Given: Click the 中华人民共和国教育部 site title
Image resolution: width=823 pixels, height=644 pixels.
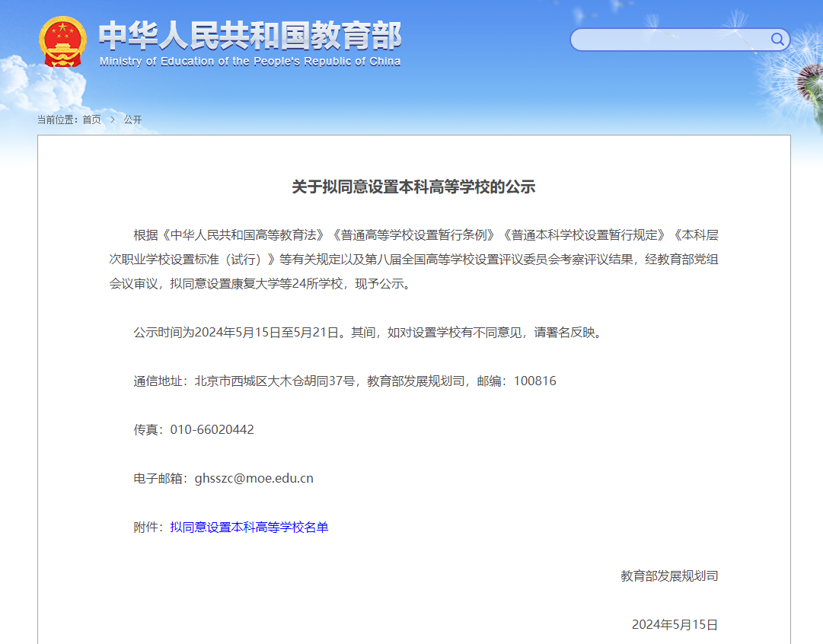Looking at the screenshot, I should pyautogui.click(x=250, y=35).
